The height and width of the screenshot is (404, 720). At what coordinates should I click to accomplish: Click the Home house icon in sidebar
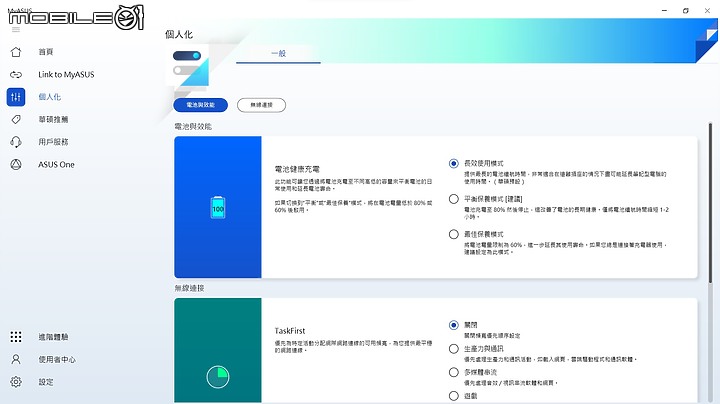point(16,52)
